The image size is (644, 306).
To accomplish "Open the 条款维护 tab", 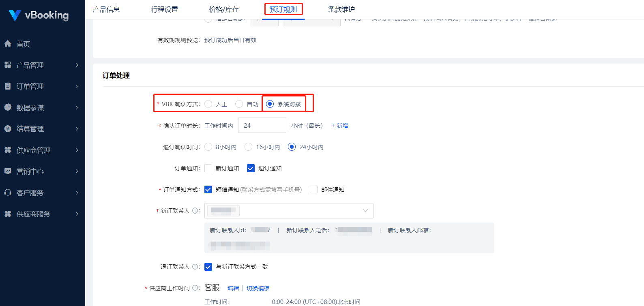I will pyautogui.click(x=341, y=9).
